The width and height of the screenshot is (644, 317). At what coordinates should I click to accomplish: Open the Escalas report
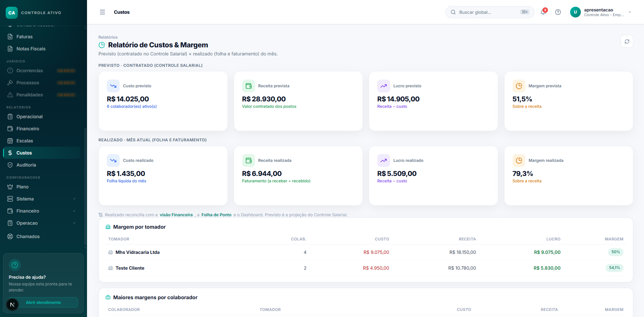(42, 141)
